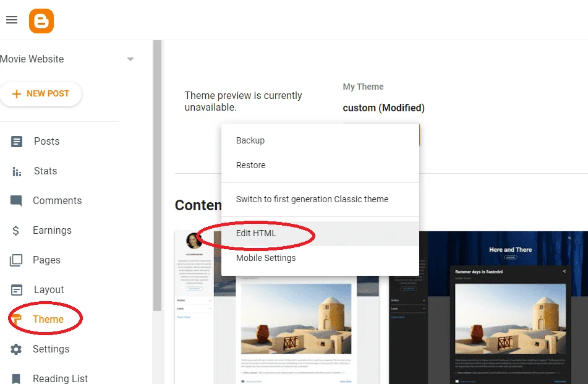
Task: Open the hamburger main menu
Action: pyautogui.click(x=12, y=20)
